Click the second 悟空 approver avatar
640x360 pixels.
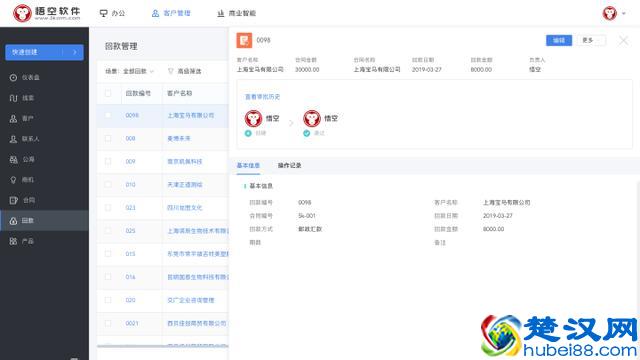coord(312,119)
